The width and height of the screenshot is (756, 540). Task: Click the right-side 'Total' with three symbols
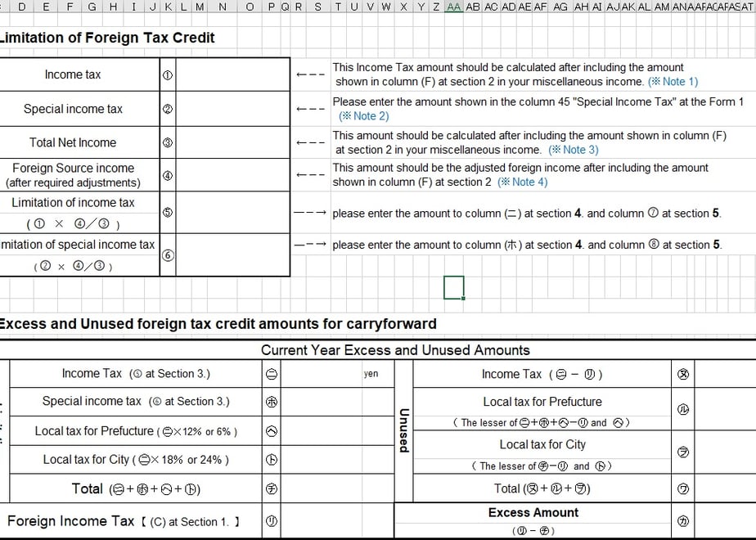[542, 489]
